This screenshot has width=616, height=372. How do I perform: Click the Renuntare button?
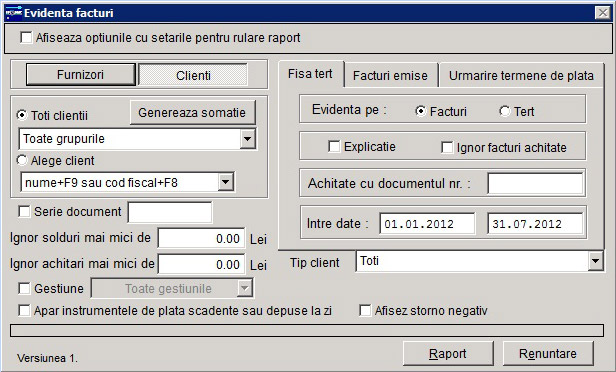tap(548, 354)
